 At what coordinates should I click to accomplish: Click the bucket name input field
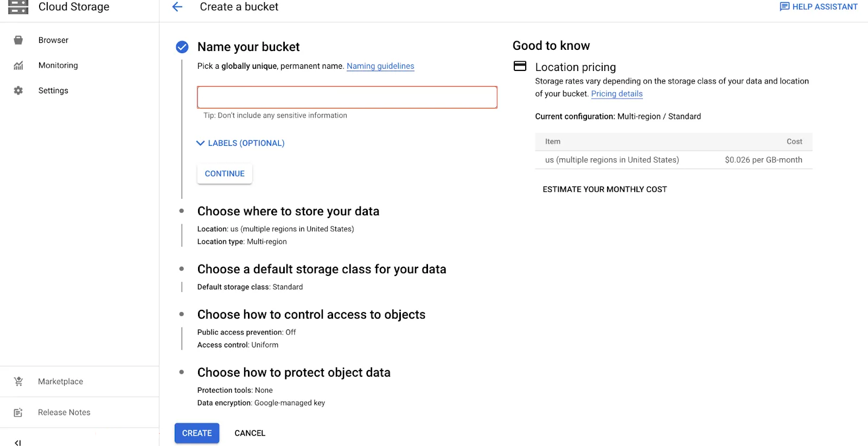(347, 98)
